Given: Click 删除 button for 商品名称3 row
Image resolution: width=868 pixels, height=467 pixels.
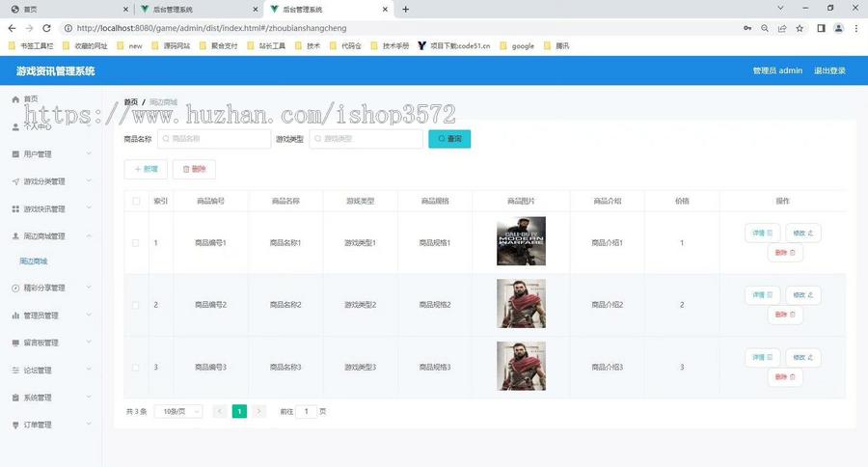Looking at the screenshot, I should point(785,377).
